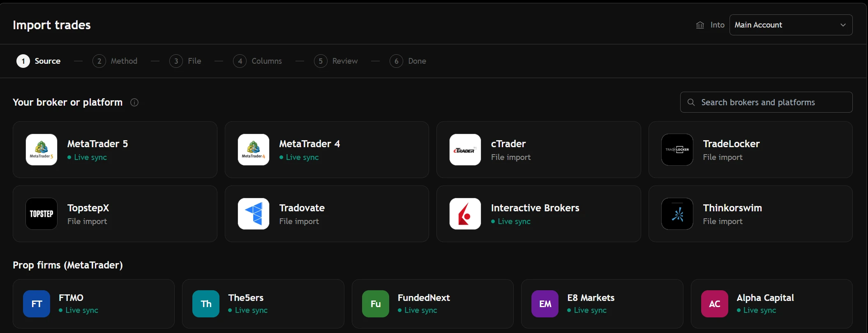Screen dimensions: 868x333
Task: Click the search magnifier icon
Action: tap(691, 102)
